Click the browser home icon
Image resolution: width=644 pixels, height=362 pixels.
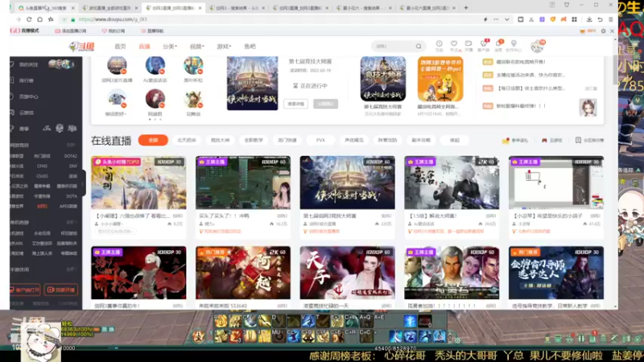(x=39, y=19)
